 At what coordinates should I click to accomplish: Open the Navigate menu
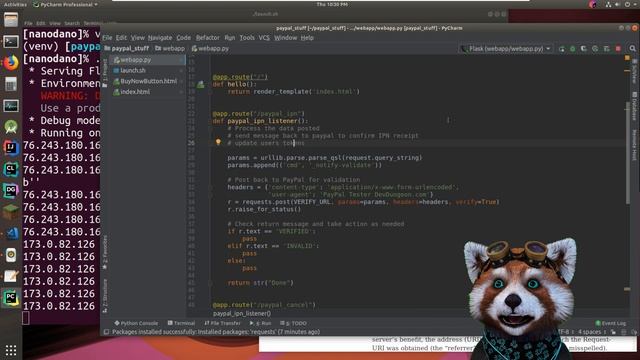(160, 38)
